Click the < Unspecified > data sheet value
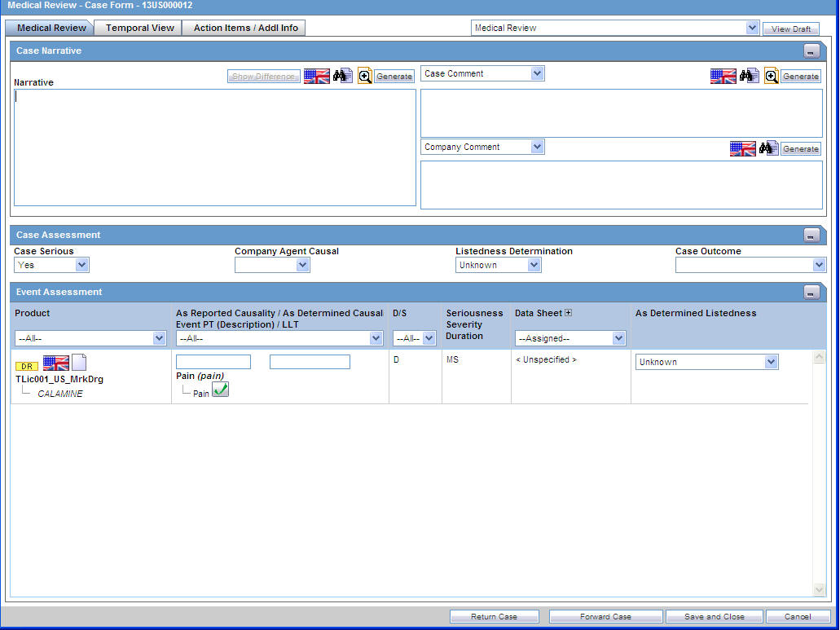 coord(546,359)
